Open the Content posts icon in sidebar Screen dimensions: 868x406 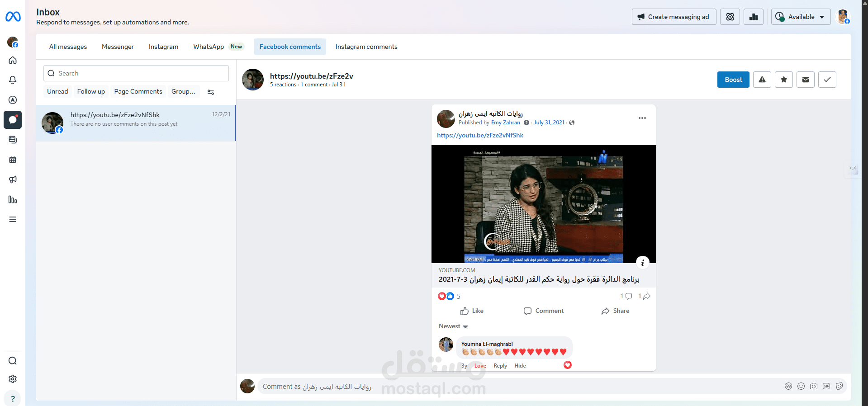(x=13, y=140)
